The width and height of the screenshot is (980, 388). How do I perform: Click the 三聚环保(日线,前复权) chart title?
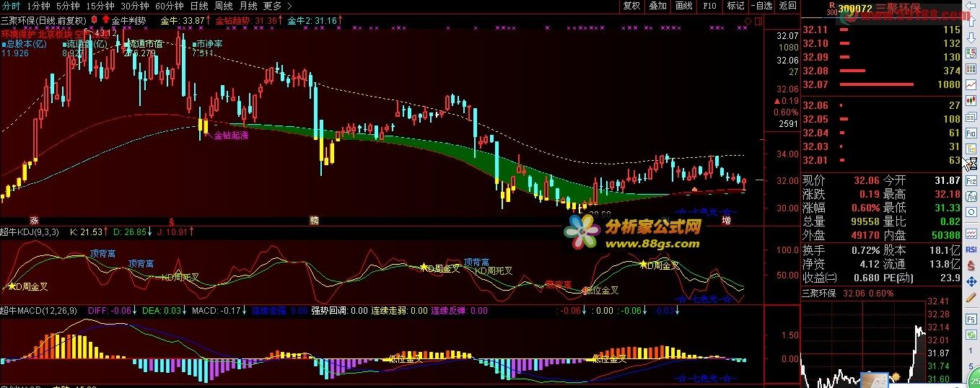point(44,20)
